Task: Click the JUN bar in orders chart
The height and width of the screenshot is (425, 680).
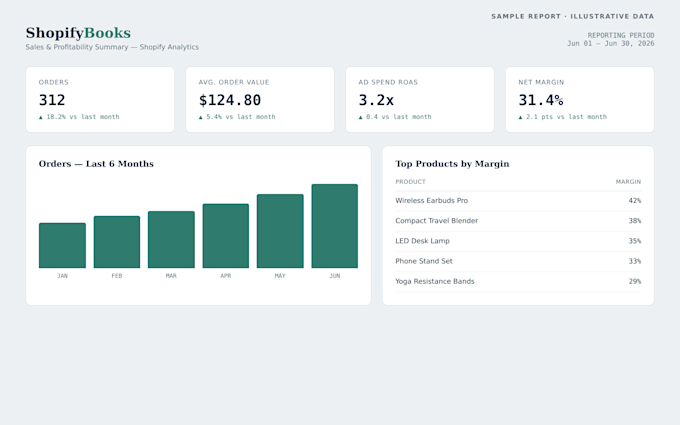Action: [335, 226]
